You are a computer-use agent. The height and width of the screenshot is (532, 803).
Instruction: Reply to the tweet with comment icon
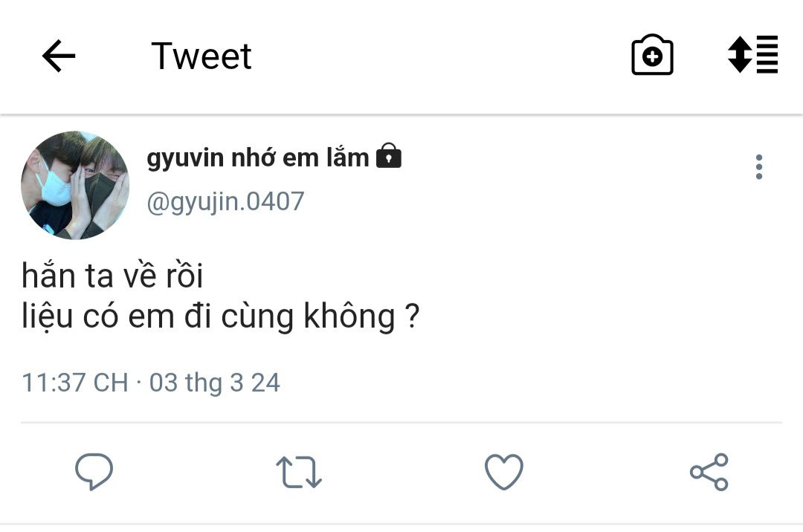(94, 472)
